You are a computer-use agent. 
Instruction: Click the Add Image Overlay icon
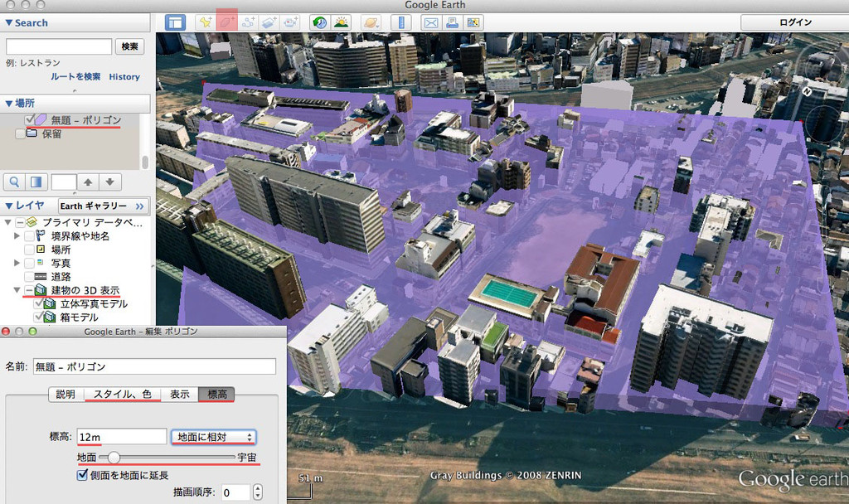pyautogui.click(x=269, y=22)
